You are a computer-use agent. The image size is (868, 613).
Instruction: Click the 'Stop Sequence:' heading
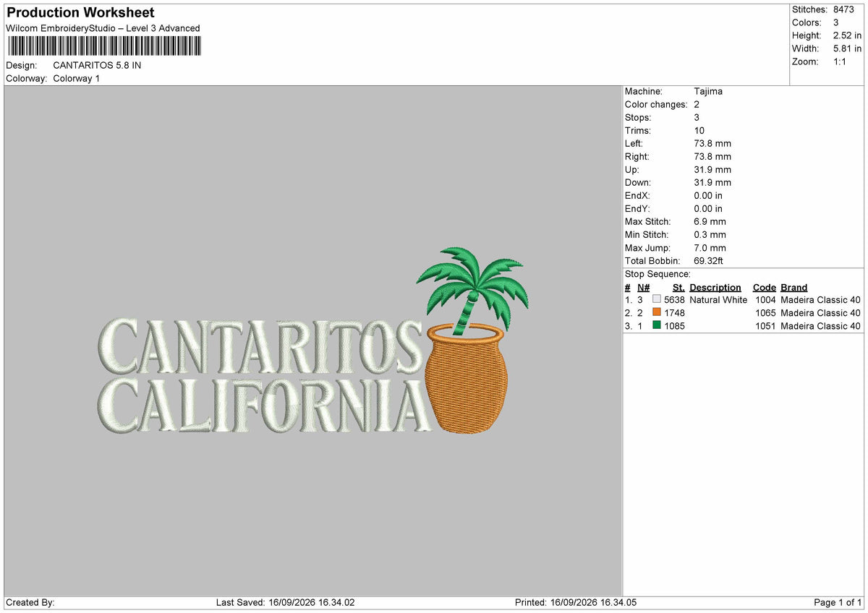tap(658, 274)
